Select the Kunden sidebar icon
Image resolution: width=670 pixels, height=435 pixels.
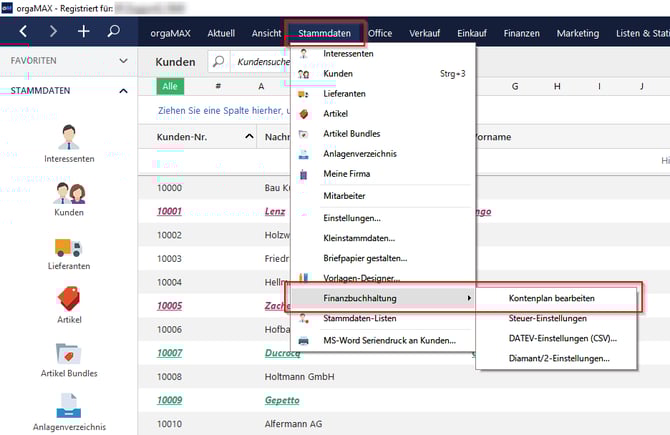click(69, 193)
